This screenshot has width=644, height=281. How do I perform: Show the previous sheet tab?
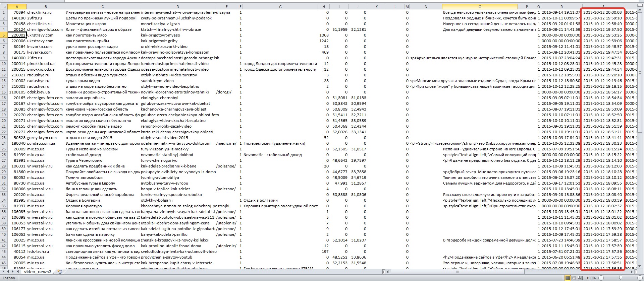tap(8, 272)
